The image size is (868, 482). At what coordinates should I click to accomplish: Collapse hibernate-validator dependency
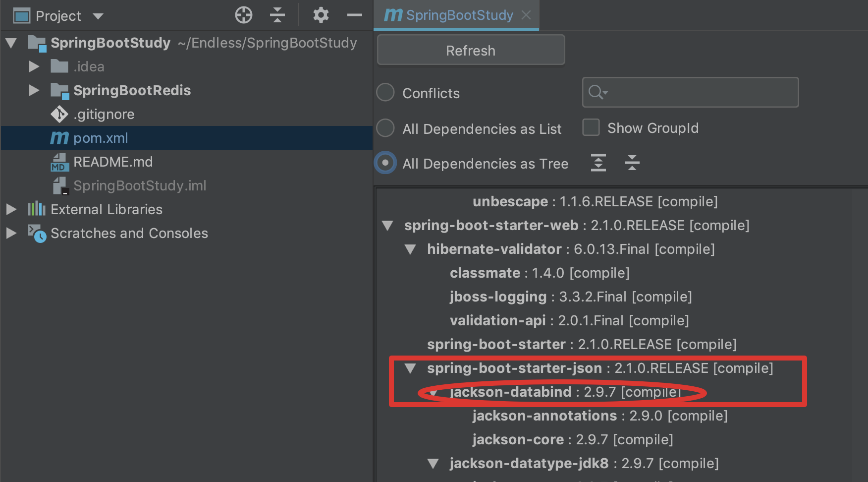click(x=410, y=249)
